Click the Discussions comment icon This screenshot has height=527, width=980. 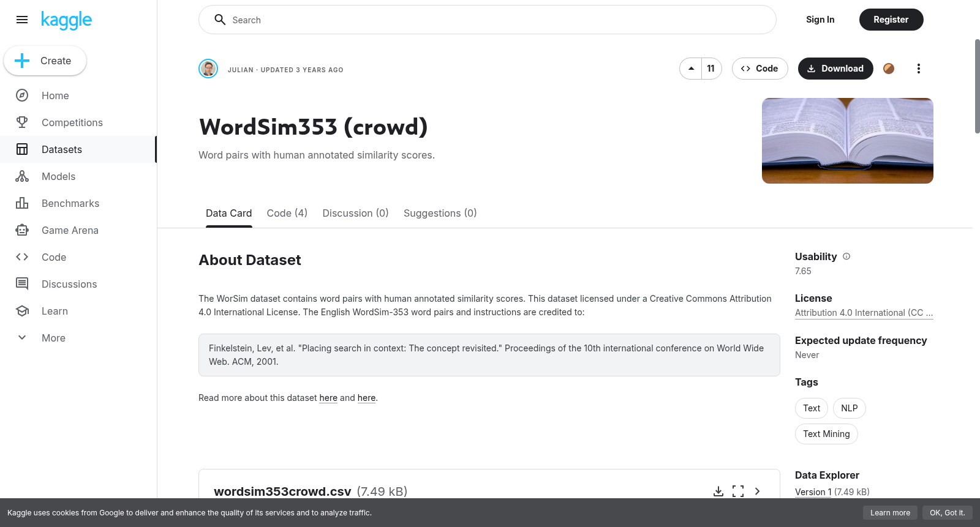pos(22,284)
